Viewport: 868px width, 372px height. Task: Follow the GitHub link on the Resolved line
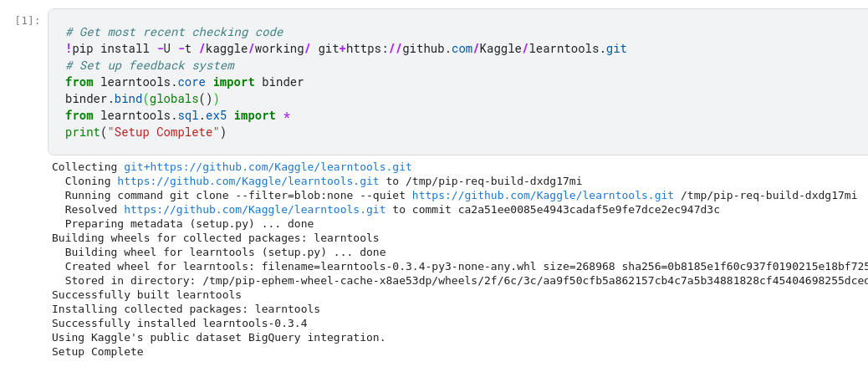(254, 210)
